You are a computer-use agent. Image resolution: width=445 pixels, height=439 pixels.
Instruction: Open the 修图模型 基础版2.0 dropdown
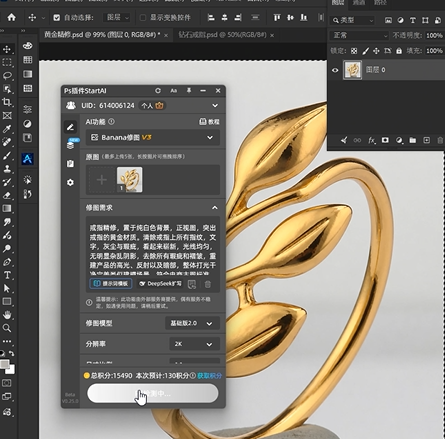point(192,323)
